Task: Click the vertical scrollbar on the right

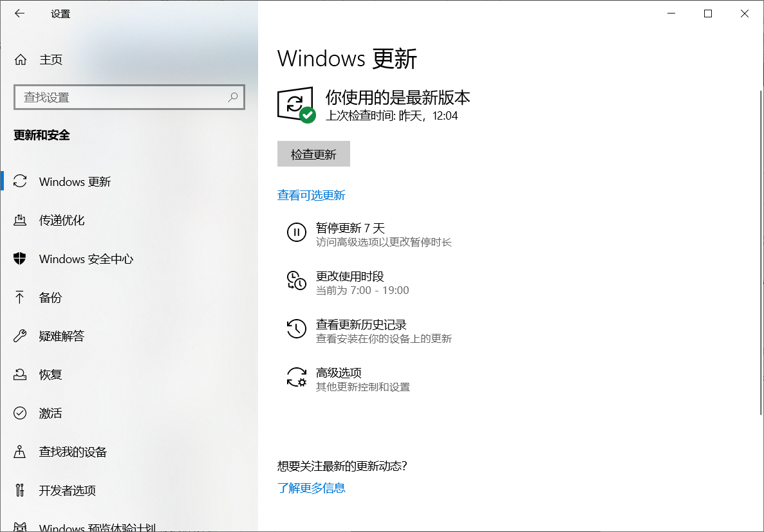Action: 760,251
